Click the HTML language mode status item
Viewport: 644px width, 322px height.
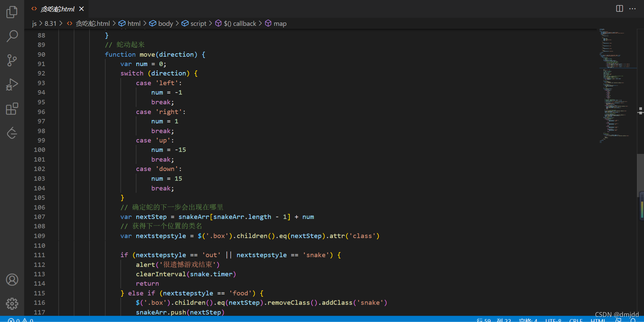(x=598, y=320)
